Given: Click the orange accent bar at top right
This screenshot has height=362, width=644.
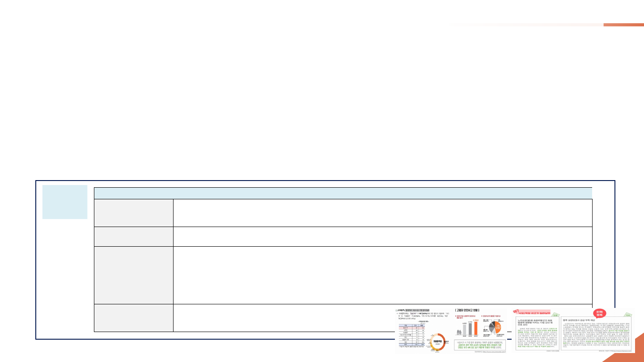Looking at the screenshot, I should (623, 25).
